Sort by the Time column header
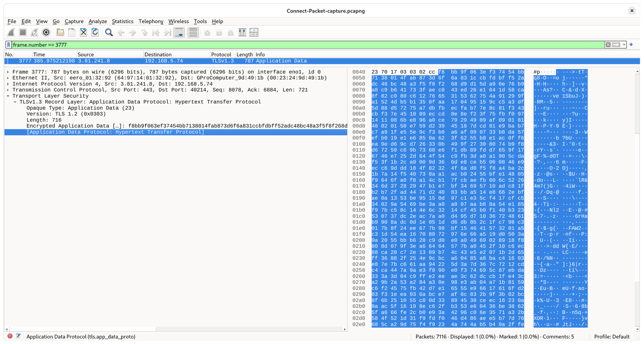Image resolution: width=644 pixels, height=344 pixels. coord(55,54)
